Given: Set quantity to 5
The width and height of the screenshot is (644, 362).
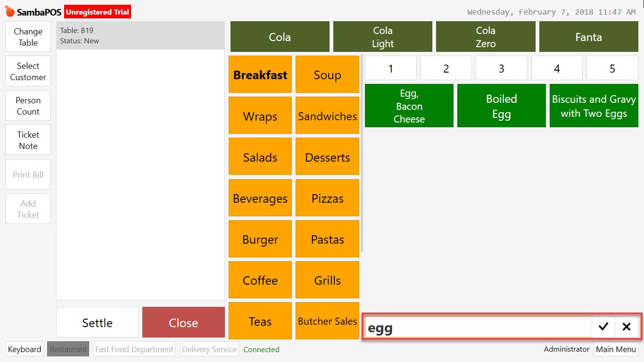Looking at the screenshot, I should click(x=612, y=68).
